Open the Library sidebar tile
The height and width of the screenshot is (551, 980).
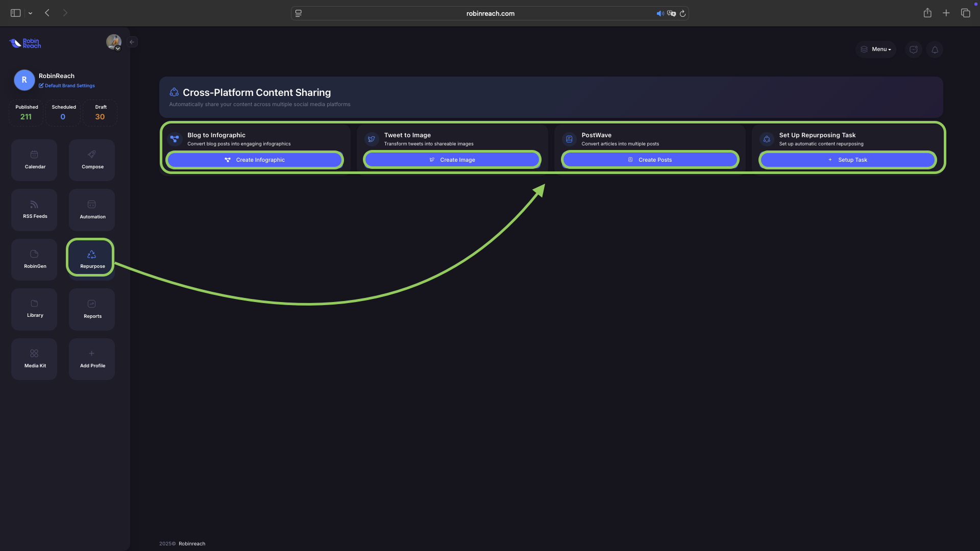34,309
